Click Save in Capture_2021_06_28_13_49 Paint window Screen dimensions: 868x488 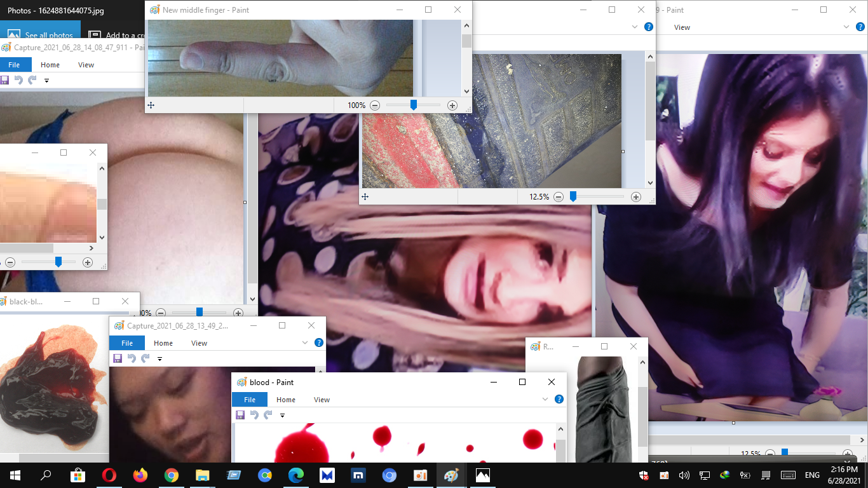click(118, 358)
